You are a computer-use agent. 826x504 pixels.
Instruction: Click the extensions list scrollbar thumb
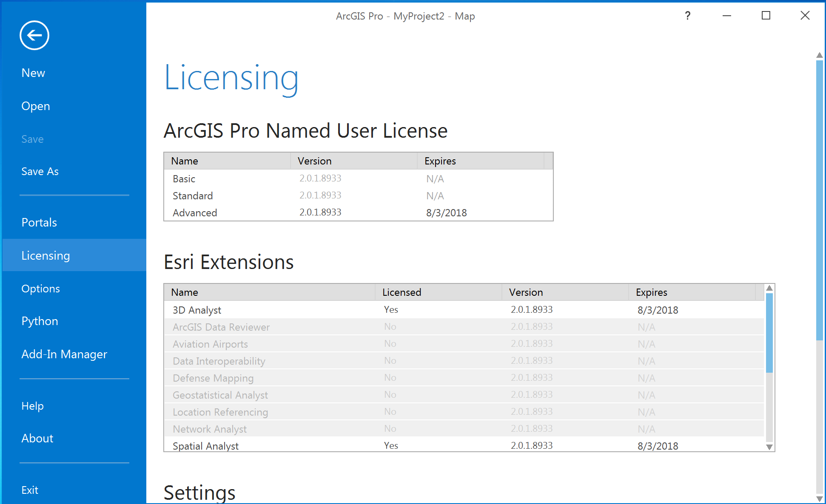click(769, 333)
